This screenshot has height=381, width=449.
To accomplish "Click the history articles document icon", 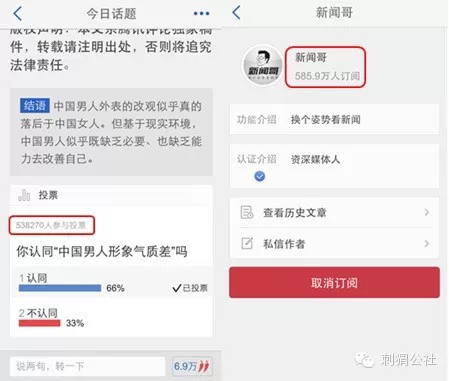I will pyautogui.click(x=247, y=212).
